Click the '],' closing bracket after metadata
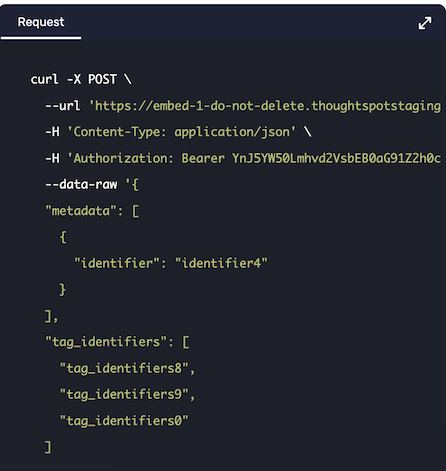 [x=52, y=316]
